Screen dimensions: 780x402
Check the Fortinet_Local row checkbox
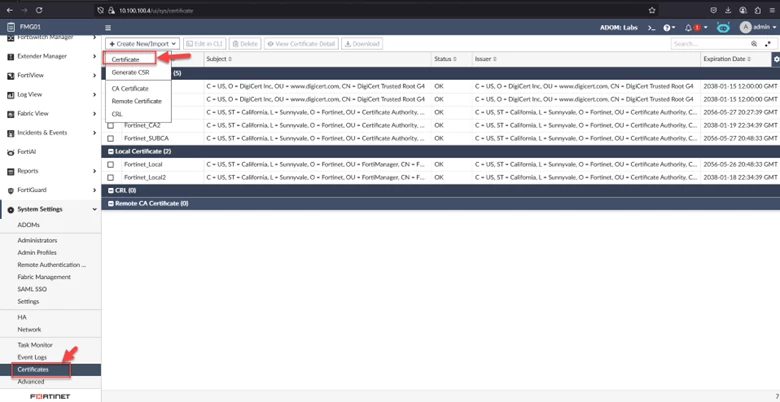pos(110,165)
